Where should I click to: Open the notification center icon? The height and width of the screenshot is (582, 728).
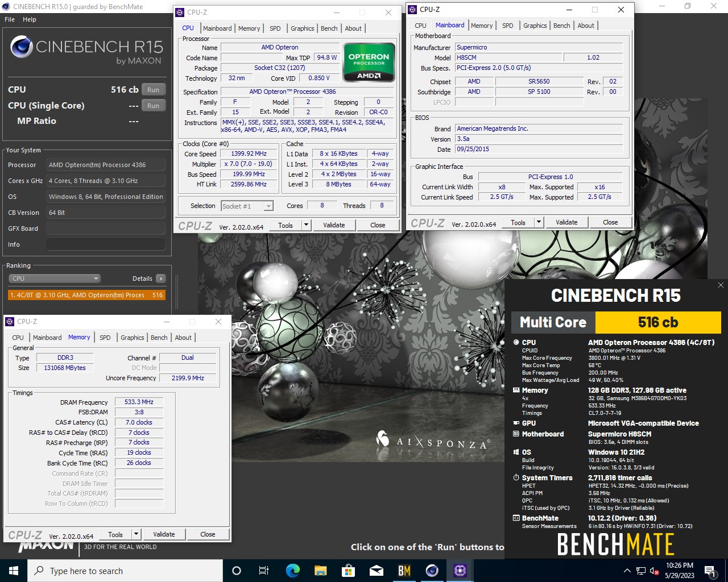(709, 571)
